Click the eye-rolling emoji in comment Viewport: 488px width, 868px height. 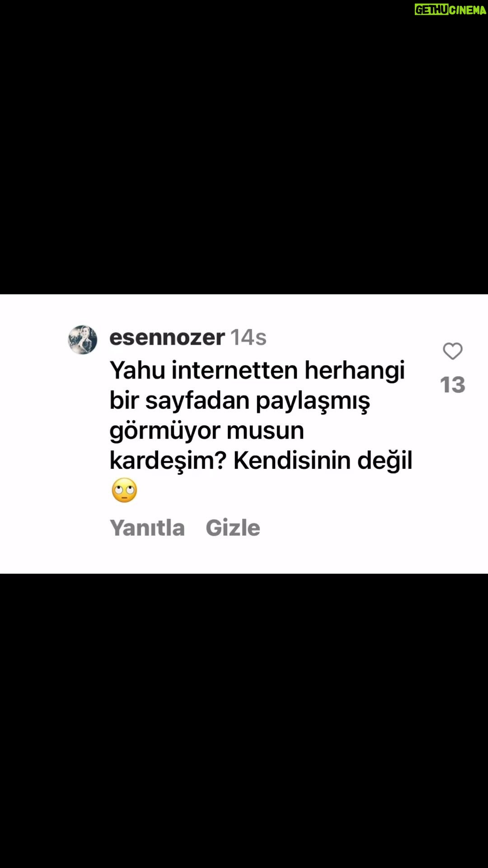[124, 490]
